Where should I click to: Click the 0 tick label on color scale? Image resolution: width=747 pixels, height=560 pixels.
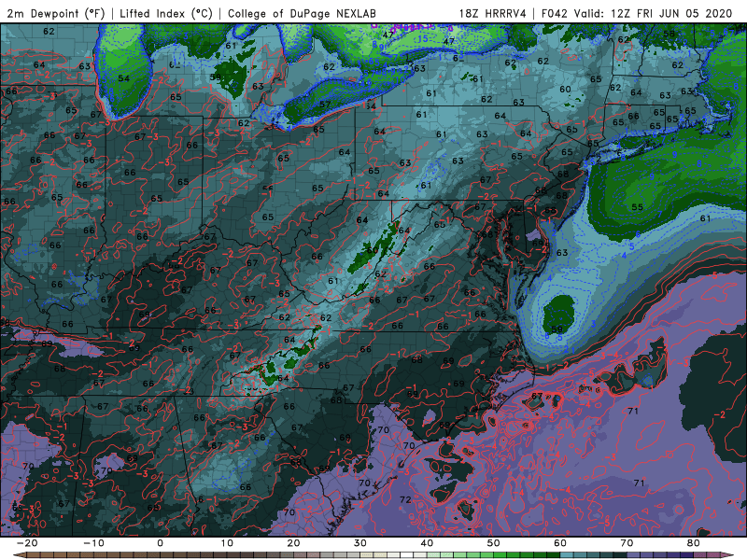(160, 543)
